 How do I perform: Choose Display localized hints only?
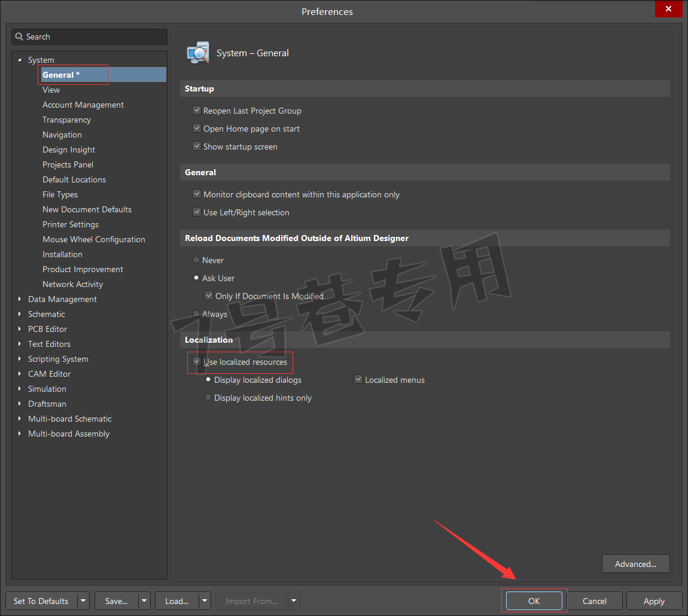tap(208, 398)
